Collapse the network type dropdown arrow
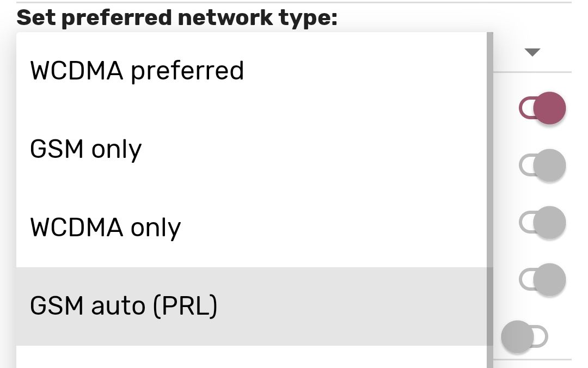588x368 pixels. point(532,52)
